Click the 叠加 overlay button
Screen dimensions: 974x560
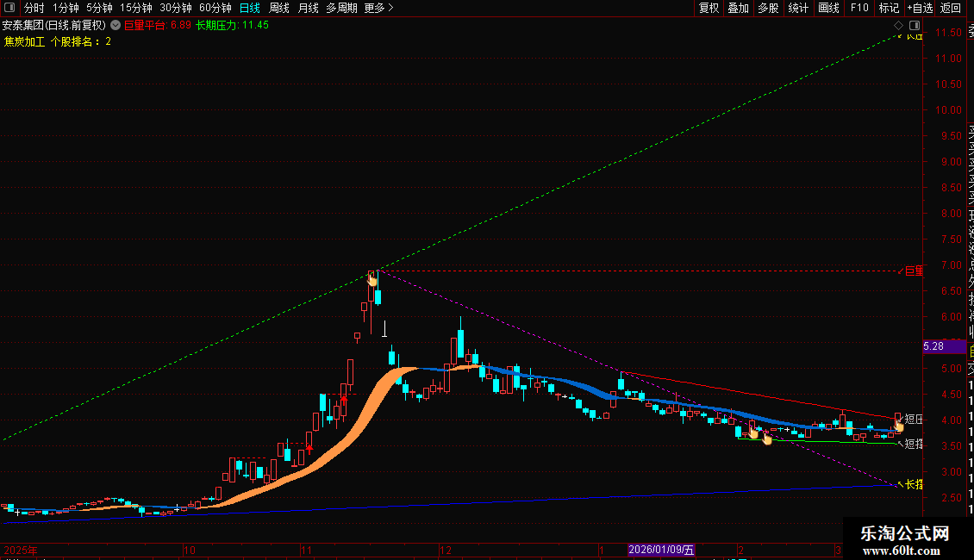coord(739,8)
